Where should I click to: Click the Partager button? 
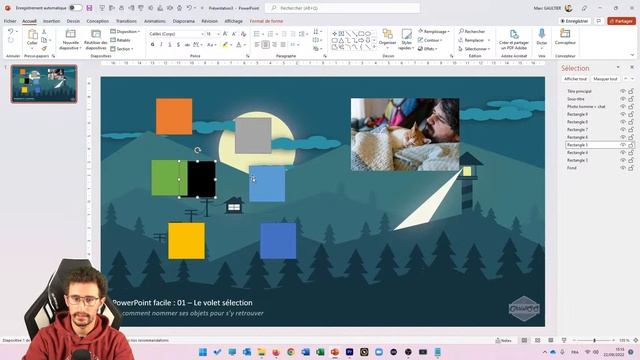(621, 21)
